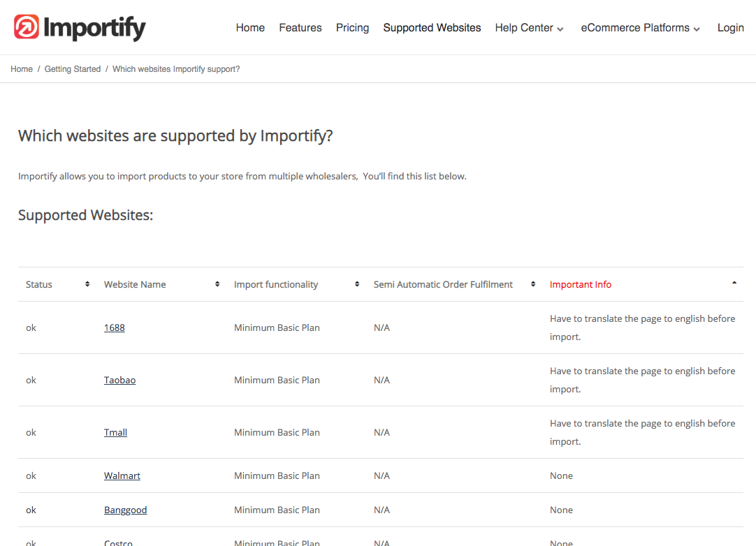Image resolution: width=756 pixels, height=546 pixels.
Task: Select Supported Websites in navigation
Action: pos(432,28)
